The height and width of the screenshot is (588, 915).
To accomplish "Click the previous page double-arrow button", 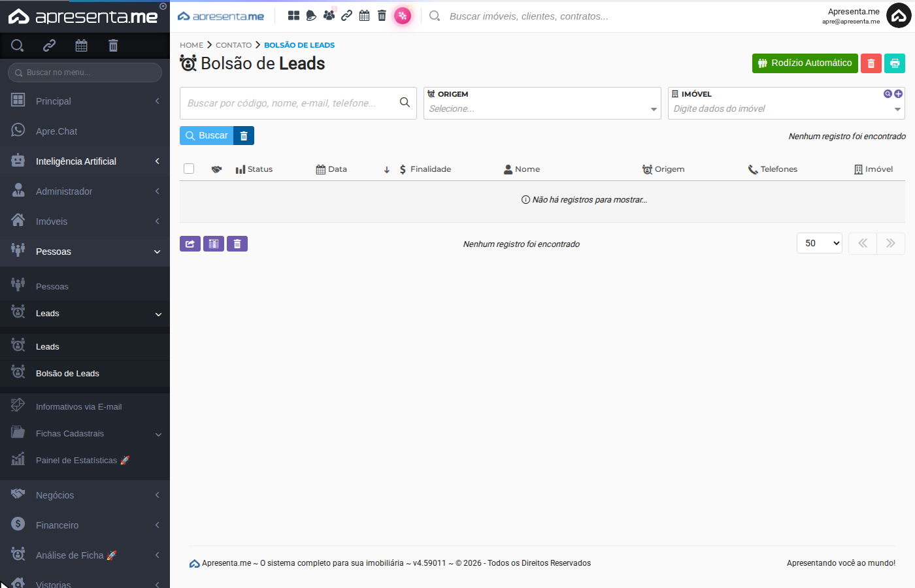I will [x=863, y=243].
